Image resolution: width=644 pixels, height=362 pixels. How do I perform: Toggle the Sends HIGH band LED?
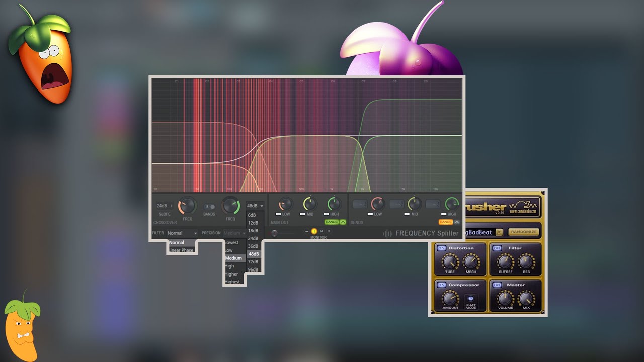point(444,214)
